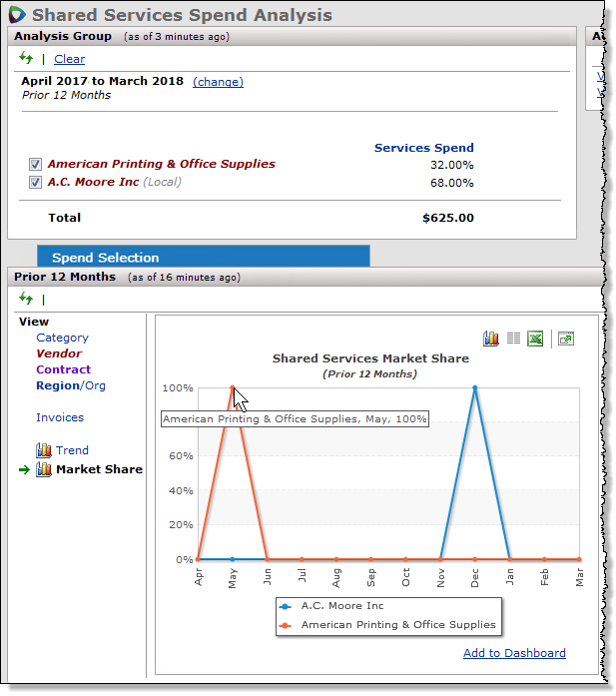Export chart data to Excel
The height and width of the screenshot is (696, 616).
(535, 339)
